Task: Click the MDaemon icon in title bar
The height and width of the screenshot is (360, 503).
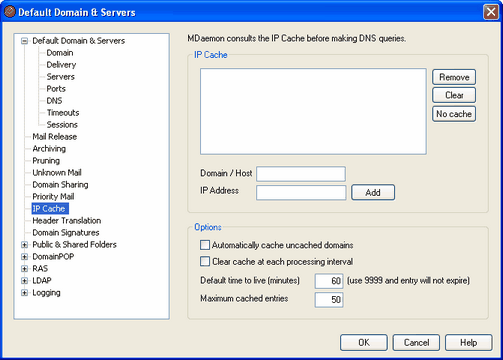Action: point(10,12)
